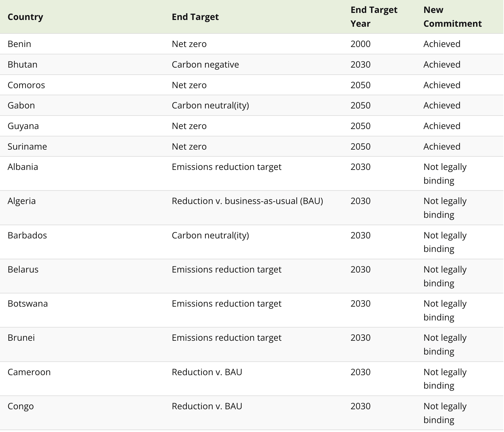Select the Benin country cell

point(19,44)
